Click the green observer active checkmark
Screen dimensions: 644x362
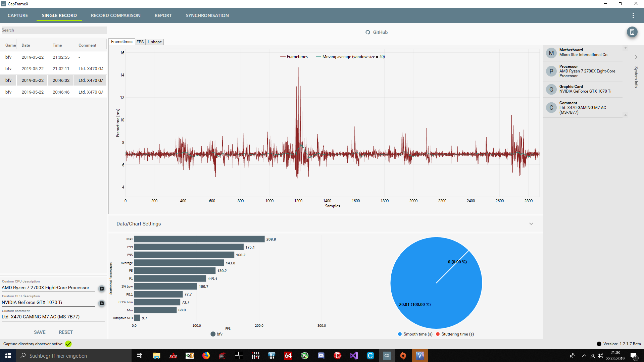68,344
